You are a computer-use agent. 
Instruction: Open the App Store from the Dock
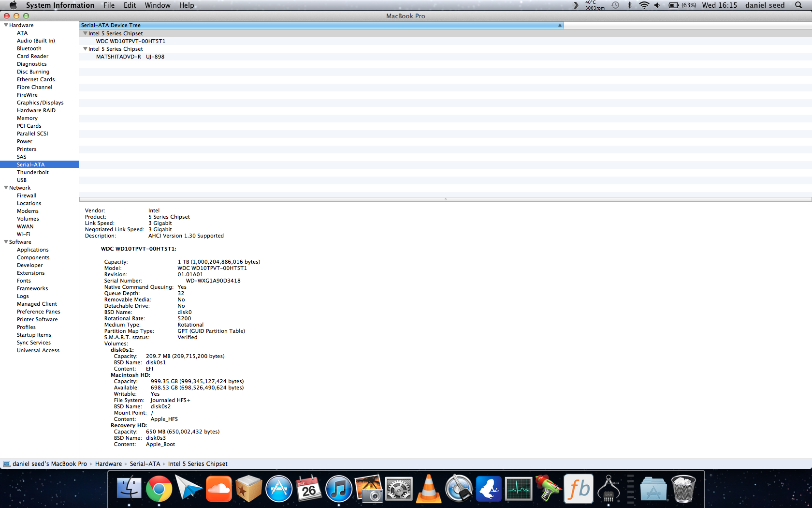click(x=279, y=489)
